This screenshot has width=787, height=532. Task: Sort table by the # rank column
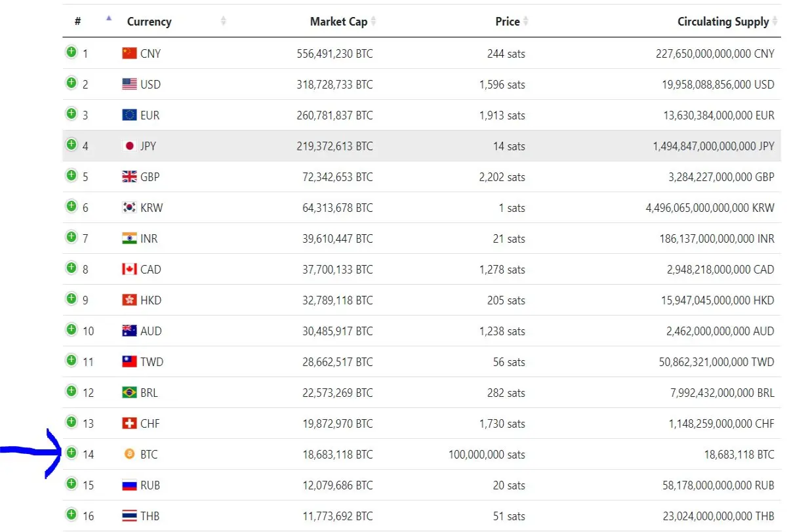(x=77, y=21)
